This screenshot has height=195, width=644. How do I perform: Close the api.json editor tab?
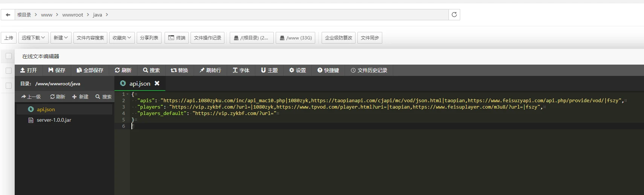point(157,83)
